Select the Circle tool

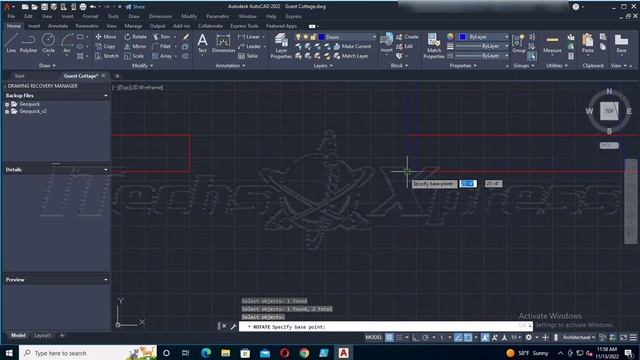tap(48, 43)
